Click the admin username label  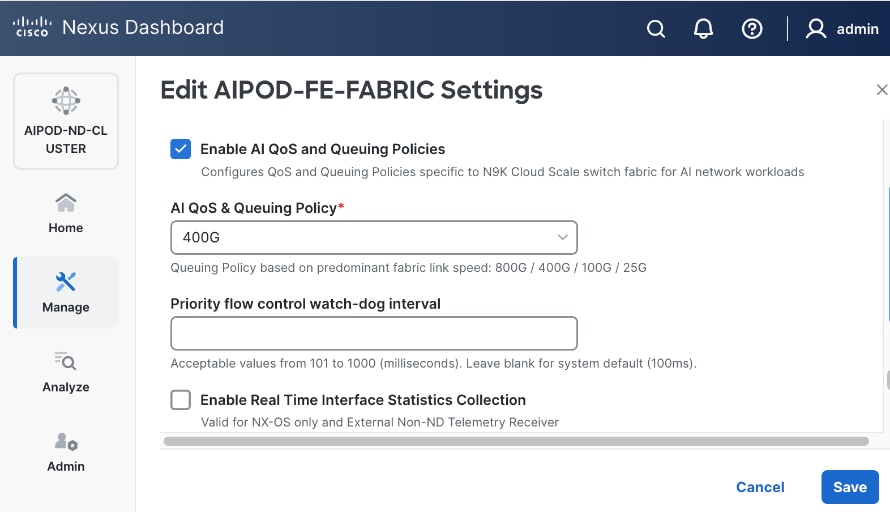857,29
